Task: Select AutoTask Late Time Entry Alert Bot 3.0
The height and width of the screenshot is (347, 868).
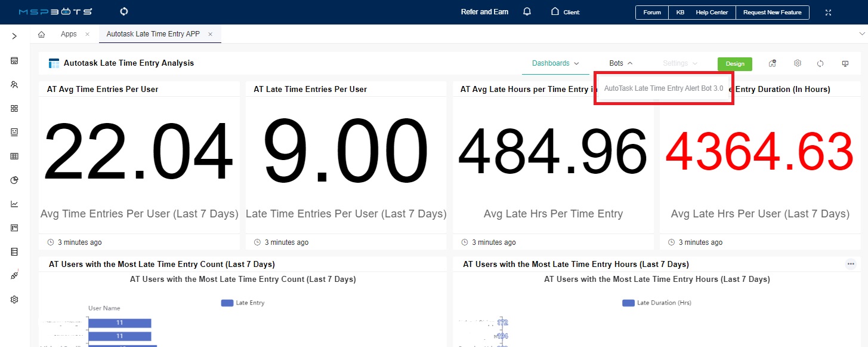Action: point(663,88)
